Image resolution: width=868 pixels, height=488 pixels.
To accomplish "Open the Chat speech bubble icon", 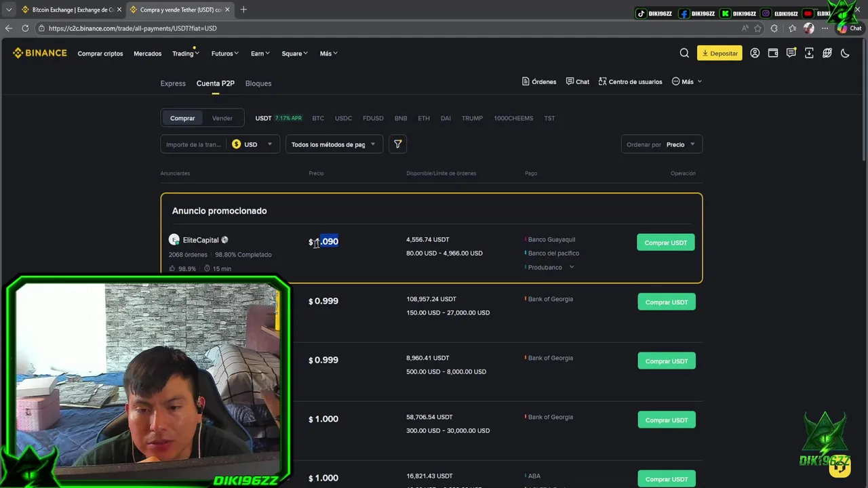I will [x=570, y=81].
